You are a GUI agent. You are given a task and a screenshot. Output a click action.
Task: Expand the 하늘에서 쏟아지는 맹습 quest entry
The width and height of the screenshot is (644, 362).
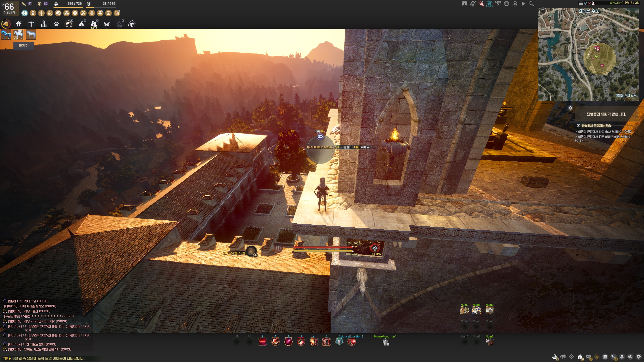596,125
